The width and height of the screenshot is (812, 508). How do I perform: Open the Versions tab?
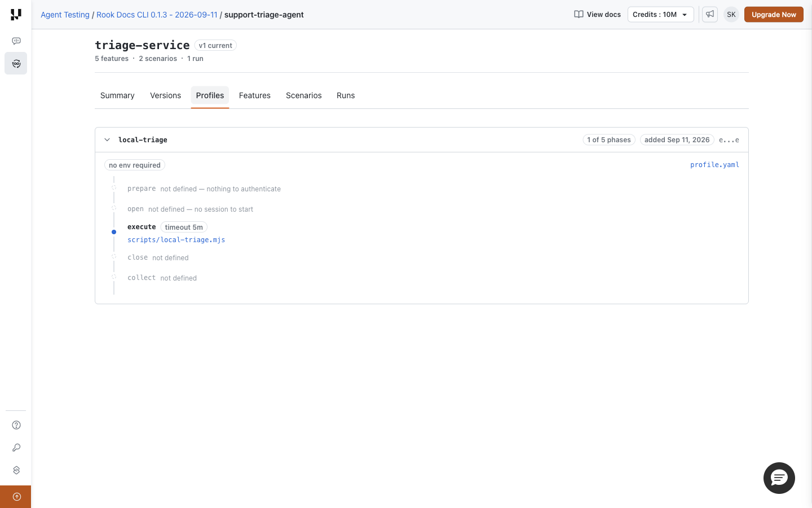pos(165,96)
